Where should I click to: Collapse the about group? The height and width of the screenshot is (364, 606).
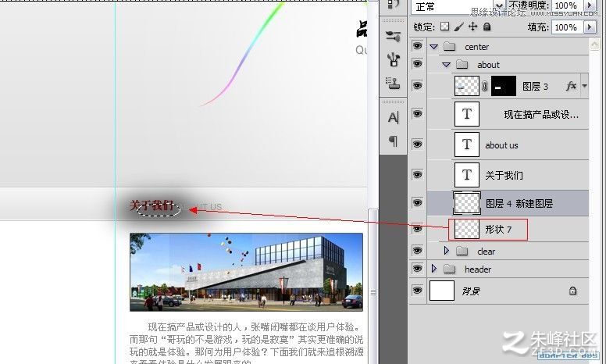click(447, 65)
